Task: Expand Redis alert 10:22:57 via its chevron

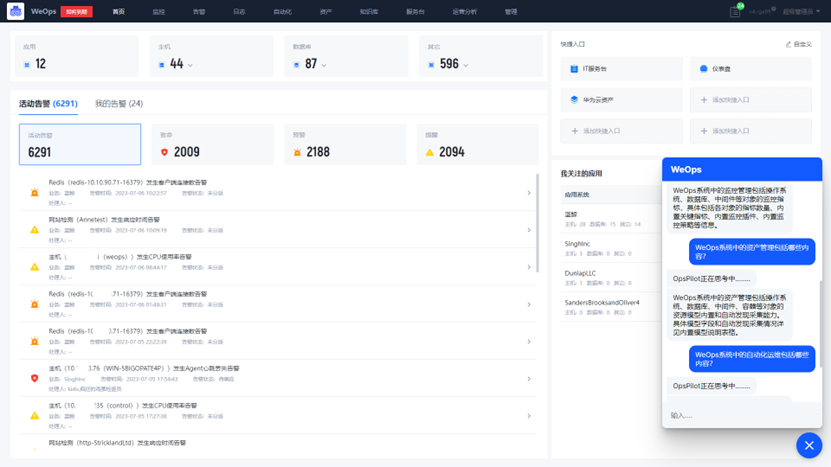Action: coord(528,192)
